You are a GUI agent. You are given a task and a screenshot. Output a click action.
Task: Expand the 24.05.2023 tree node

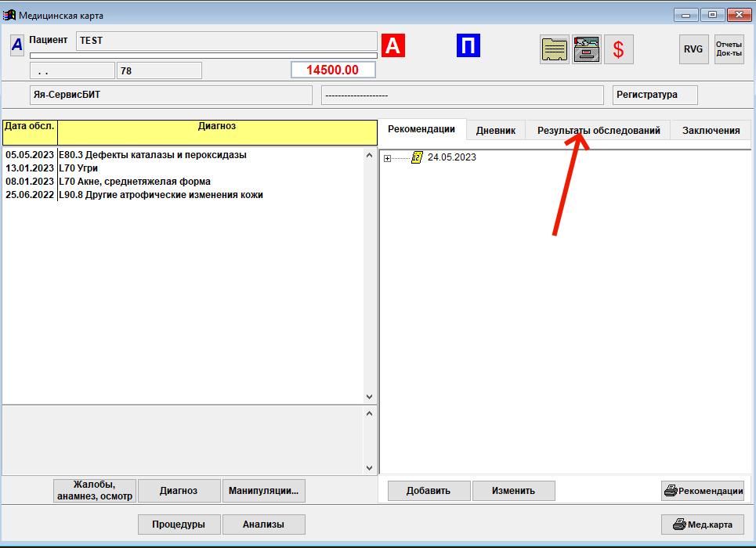click(388, 158)
